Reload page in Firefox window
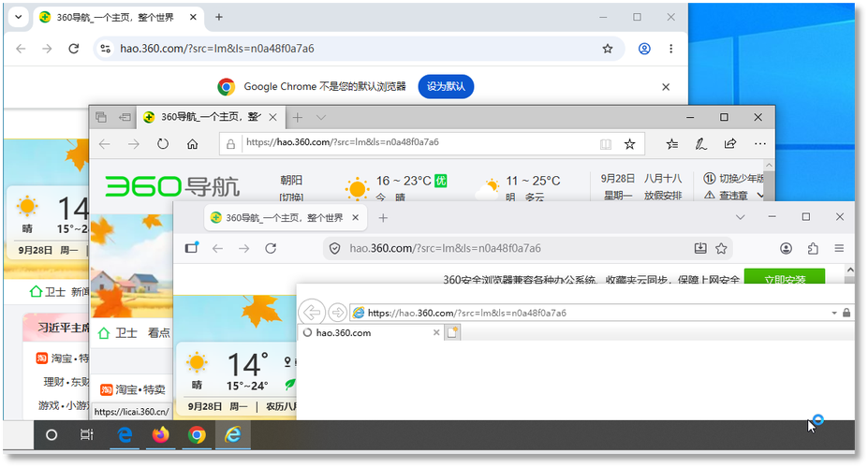Screen dimensions: 868x468 pyautogui.click(x=271, y=248)
